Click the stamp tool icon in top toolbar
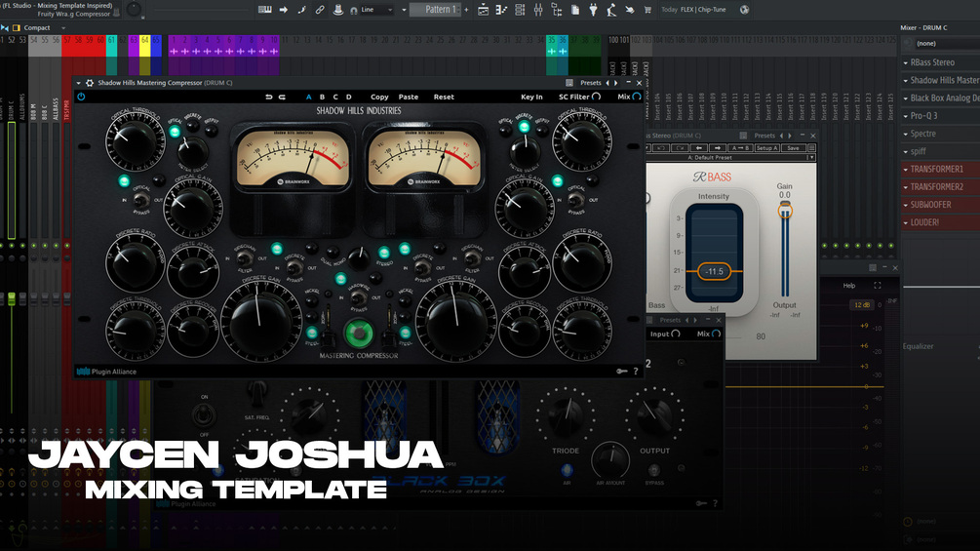The height and width of the screenshot is (551, 980). tap(337, 10)
